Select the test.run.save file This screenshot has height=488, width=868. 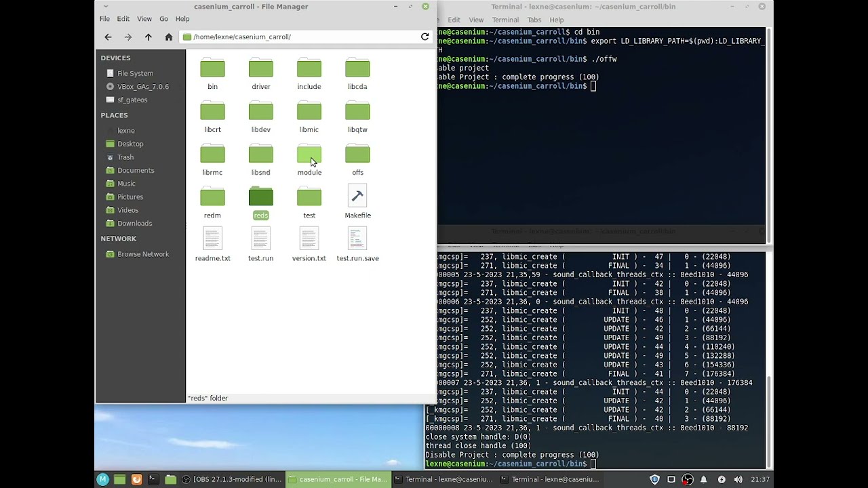[357, 245]
